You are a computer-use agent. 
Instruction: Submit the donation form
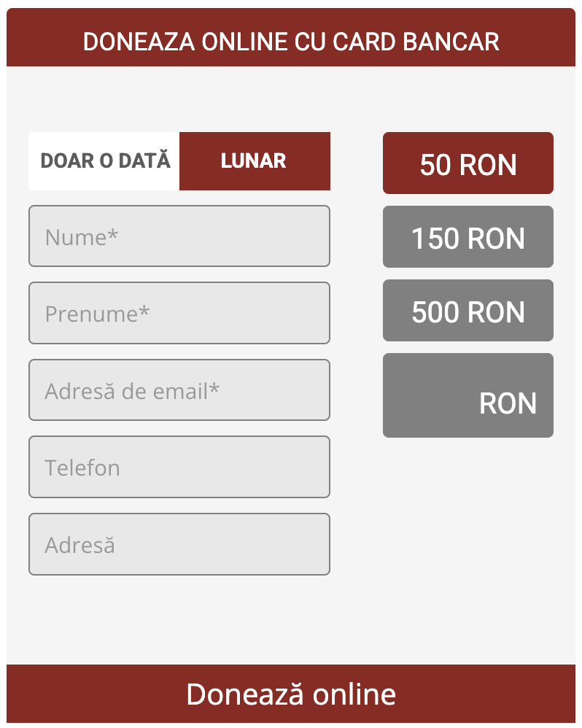(x=290, y=694)
